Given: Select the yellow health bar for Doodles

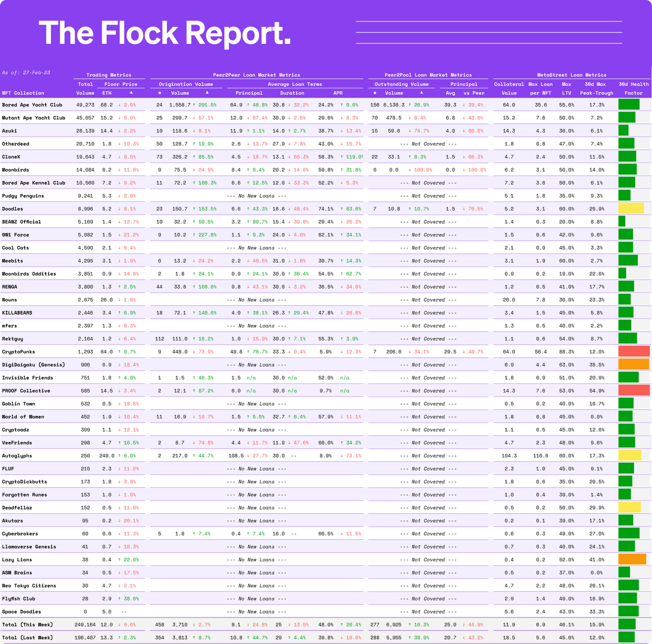Looking at the screenshot, I should pos(631,209).
